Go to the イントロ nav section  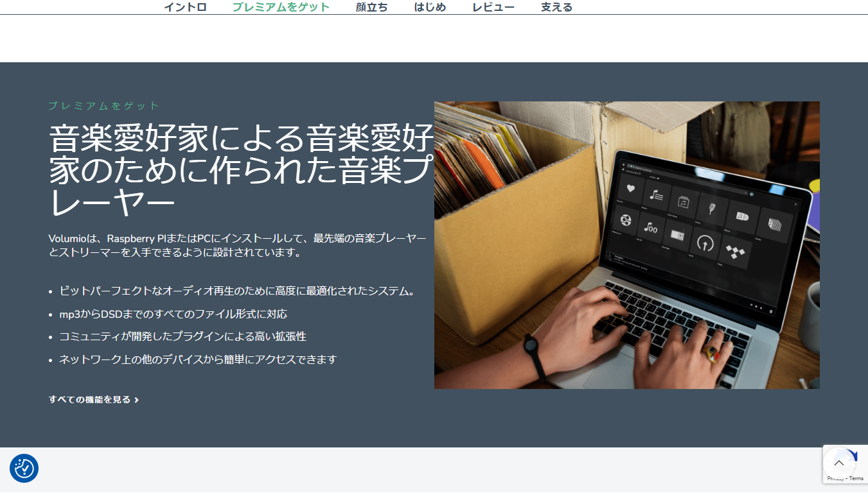(185, 7)
